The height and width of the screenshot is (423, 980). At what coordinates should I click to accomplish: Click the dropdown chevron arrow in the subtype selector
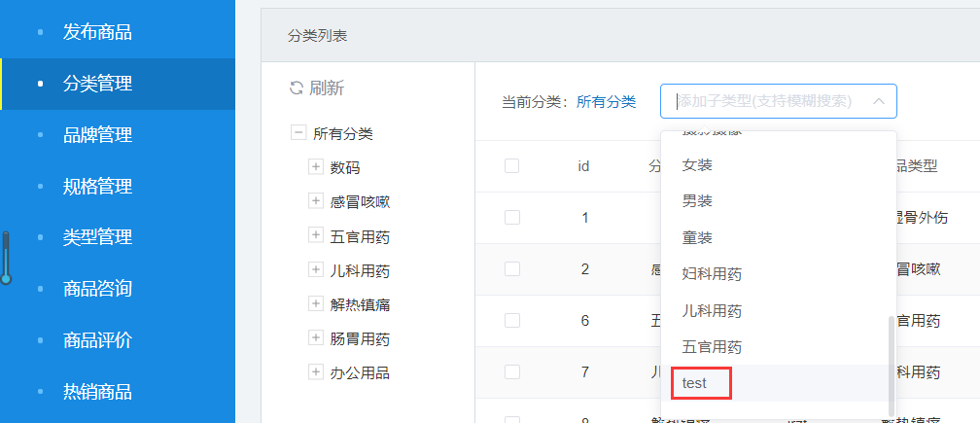pyautogui.click(x=878, y=101)
